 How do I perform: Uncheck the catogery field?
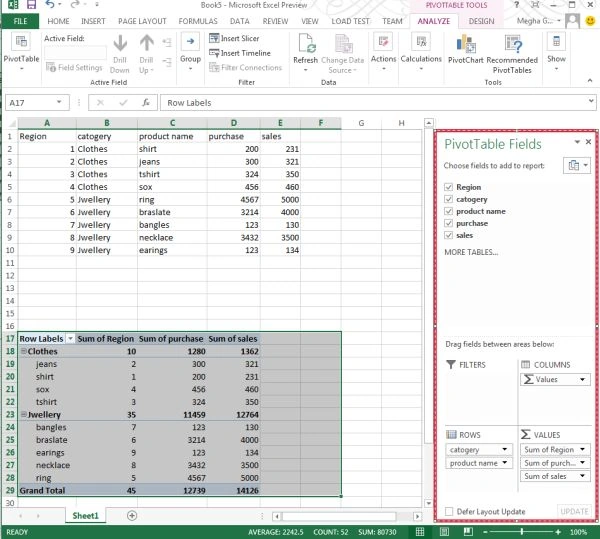pyautogui.click(x=448, y=199)
